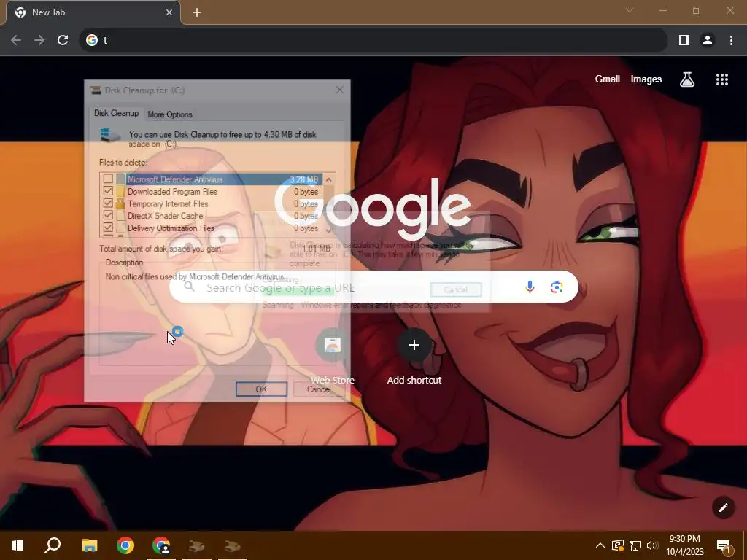The image size is (747, 560).
Task: Search by image with Google Lens
Action: click(x=557, y=287)
